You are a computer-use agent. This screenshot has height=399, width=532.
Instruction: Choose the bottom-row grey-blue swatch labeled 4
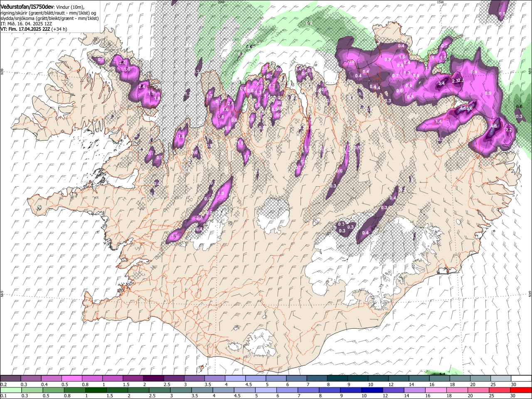224,390
